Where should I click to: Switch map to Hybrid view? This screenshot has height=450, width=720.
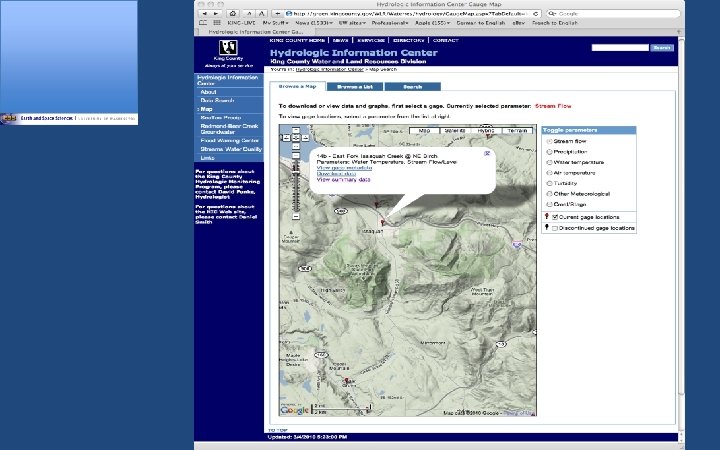click(x=486, y=131)
